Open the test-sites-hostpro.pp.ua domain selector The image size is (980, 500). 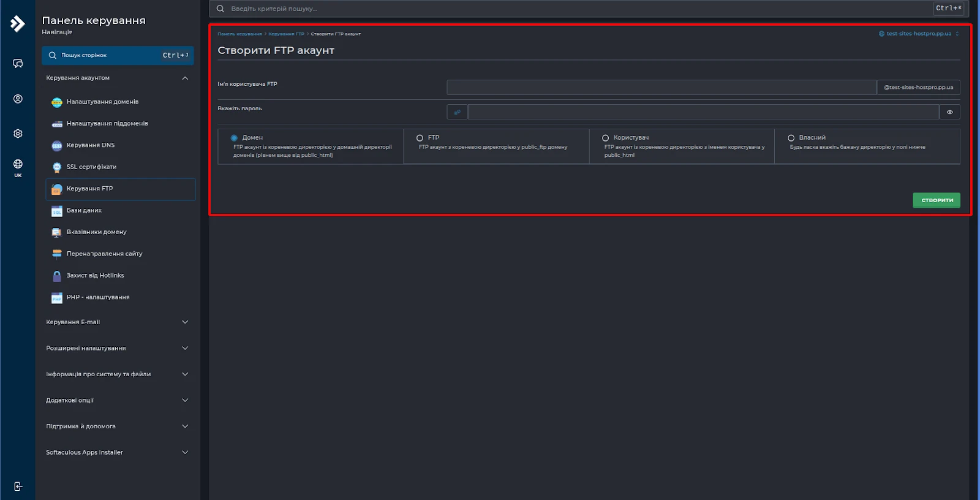coord(919,34)
